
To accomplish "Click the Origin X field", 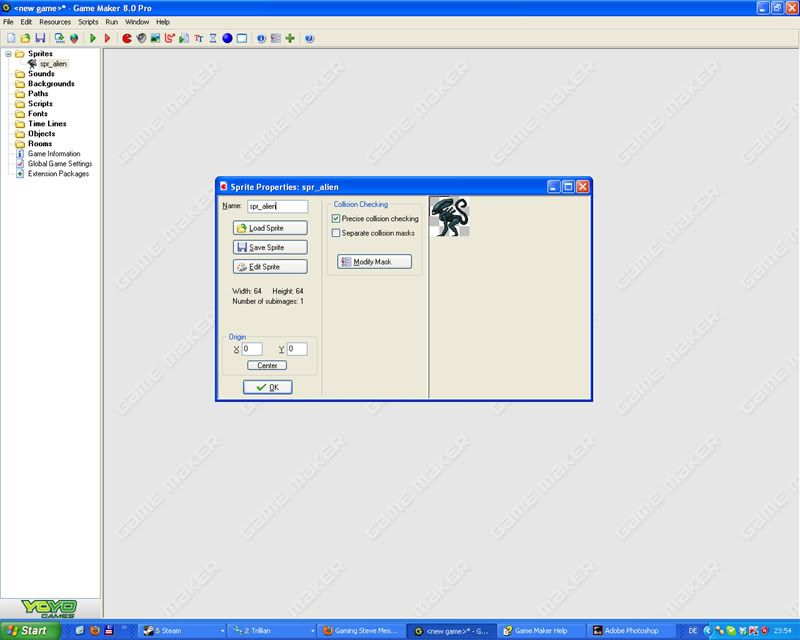I will 252,349.
